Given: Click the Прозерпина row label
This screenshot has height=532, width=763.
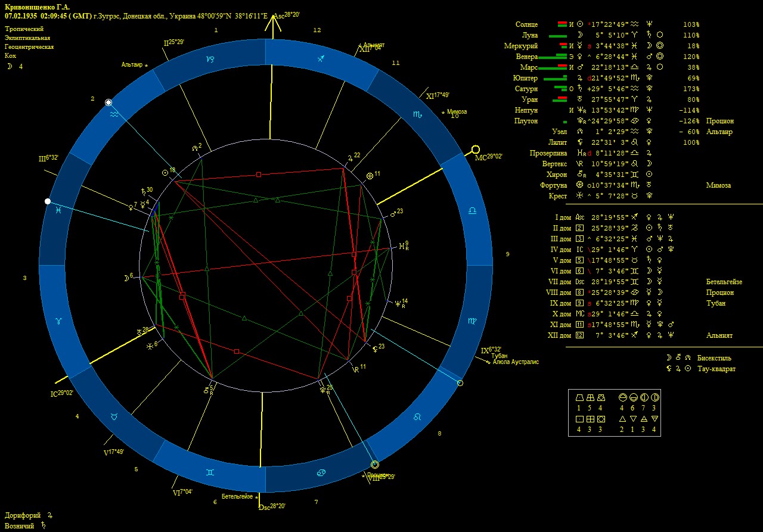Looking at the screenshot, I should pos(548,153).
